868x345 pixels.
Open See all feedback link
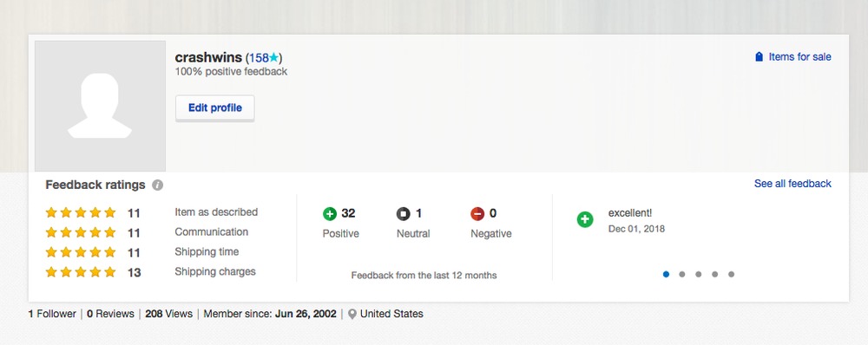tap(792, 184)
